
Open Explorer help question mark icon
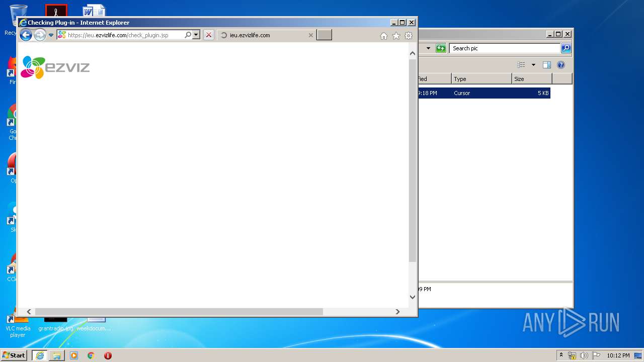[561, 65]
